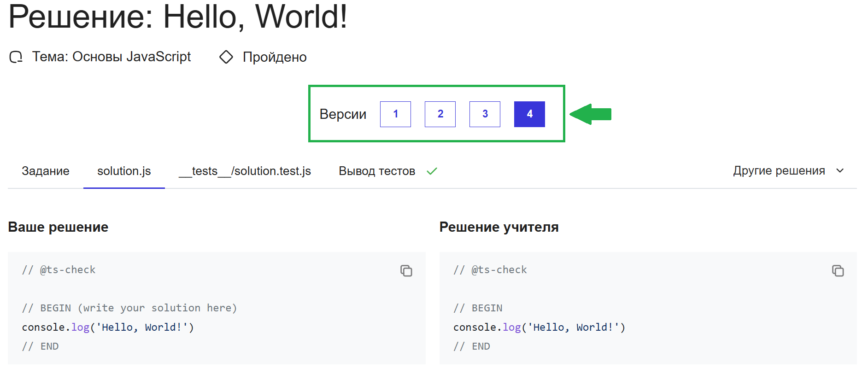Show the Вывод тестов tab
868x386 pixels.
pos(377,171)
